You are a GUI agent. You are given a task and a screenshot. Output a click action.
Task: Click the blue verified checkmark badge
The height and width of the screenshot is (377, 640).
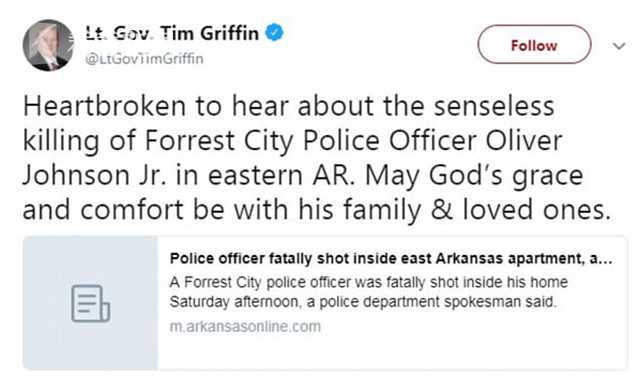275,33
